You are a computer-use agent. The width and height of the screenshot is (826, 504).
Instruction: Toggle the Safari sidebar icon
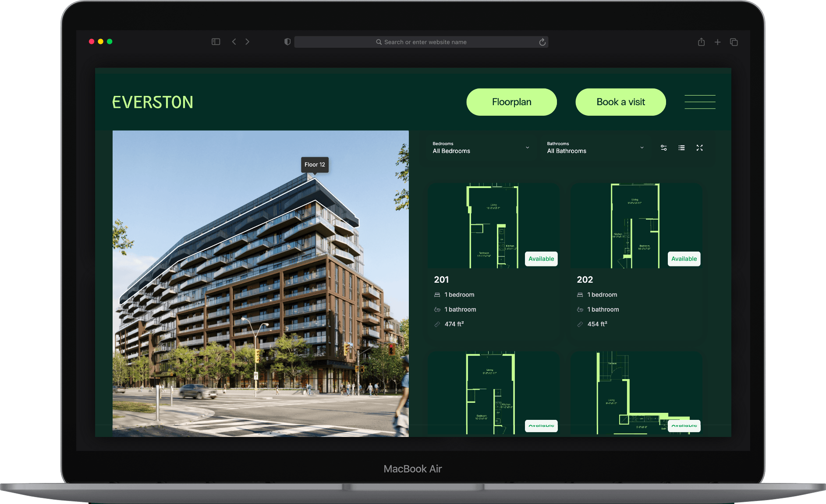click(x=216, y=42)
